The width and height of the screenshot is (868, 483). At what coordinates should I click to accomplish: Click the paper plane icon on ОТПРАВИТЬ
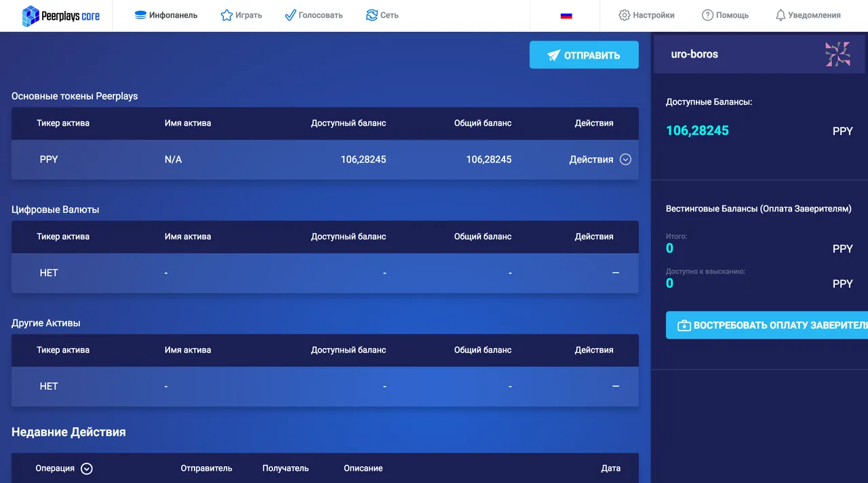[x=553, y=56]
